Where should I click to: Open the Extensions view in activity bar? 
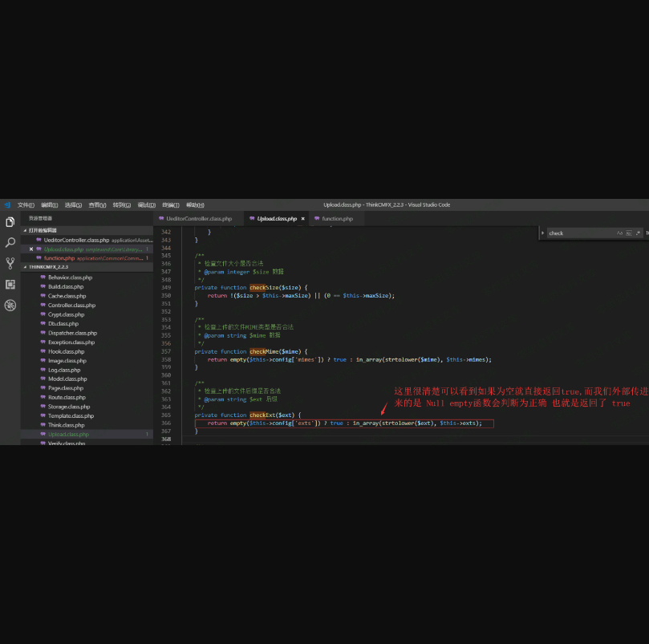click(x=10, y=284)
